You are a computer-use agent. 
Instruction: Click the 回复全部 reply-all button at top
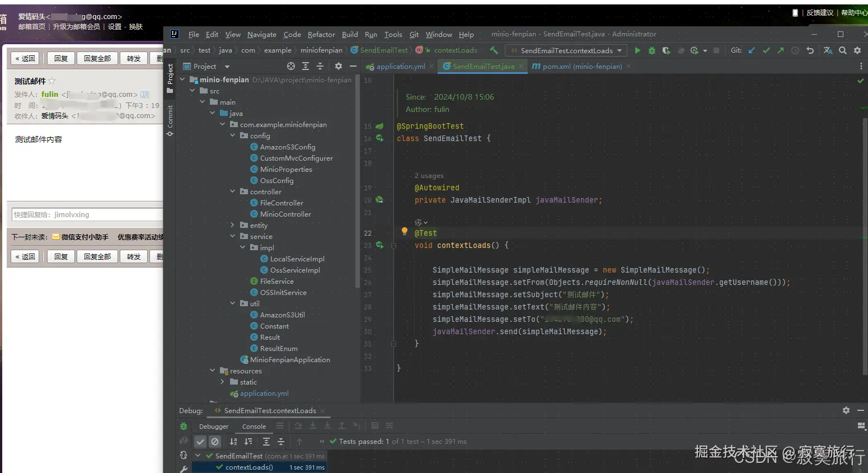[x=97, y=58]
